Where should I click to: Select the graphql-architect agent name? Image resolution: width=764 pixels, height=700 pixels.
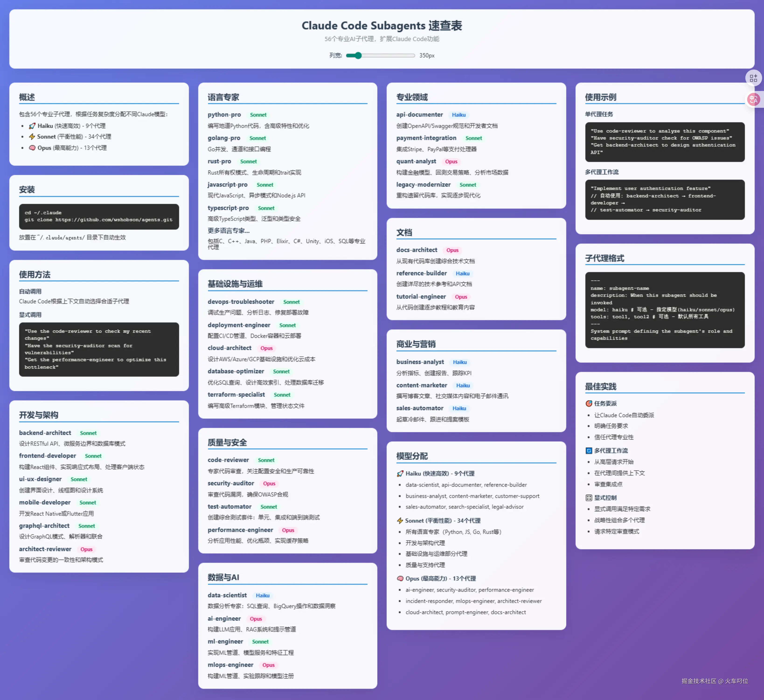pyautogui.click(x=44, y=525)
